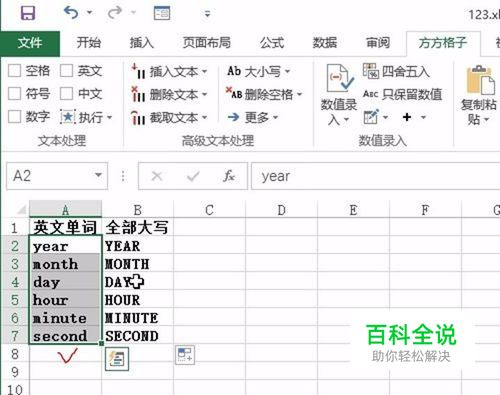Click the plus sign icon in 数值录入 group
The height and width of the screenshot is (395, 500).
pyautogui.click(x=407, y=117)
